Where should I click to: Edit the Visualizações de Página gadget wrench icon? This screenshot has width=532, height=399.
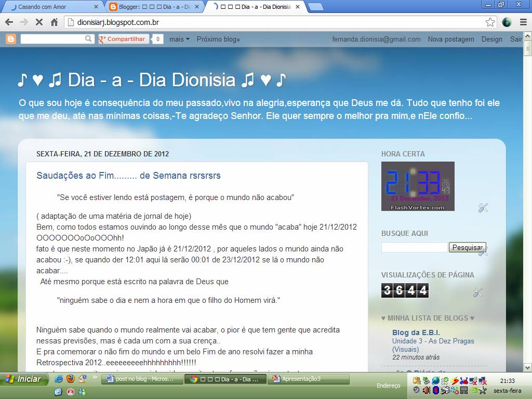478,292
